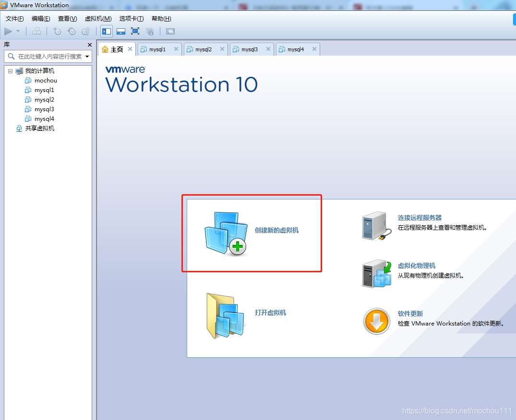Click the 虚拟化物理机 link
This screenshot has height=420, width=516.
coord(416,266)
